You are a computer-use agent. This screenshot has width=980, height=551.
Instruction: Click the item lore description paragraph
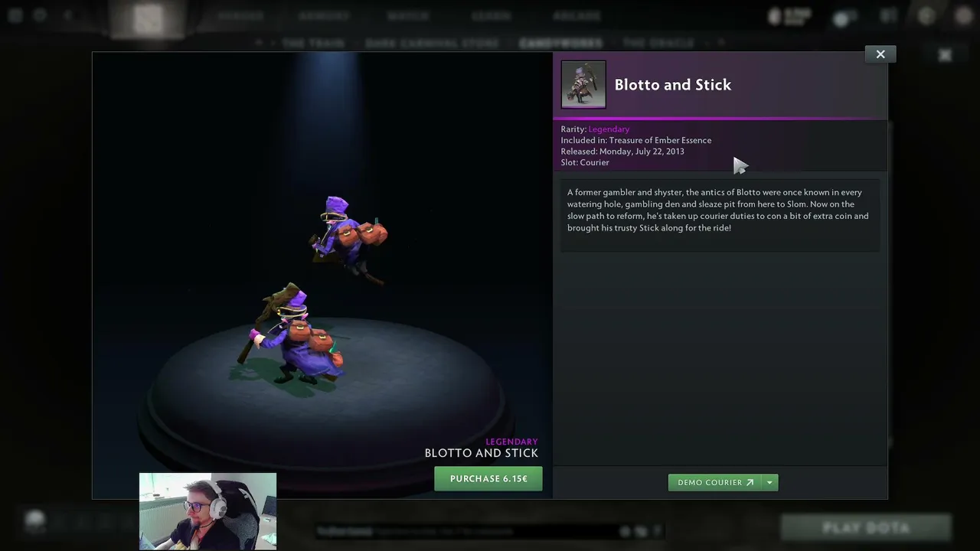[x=718, y=210]
